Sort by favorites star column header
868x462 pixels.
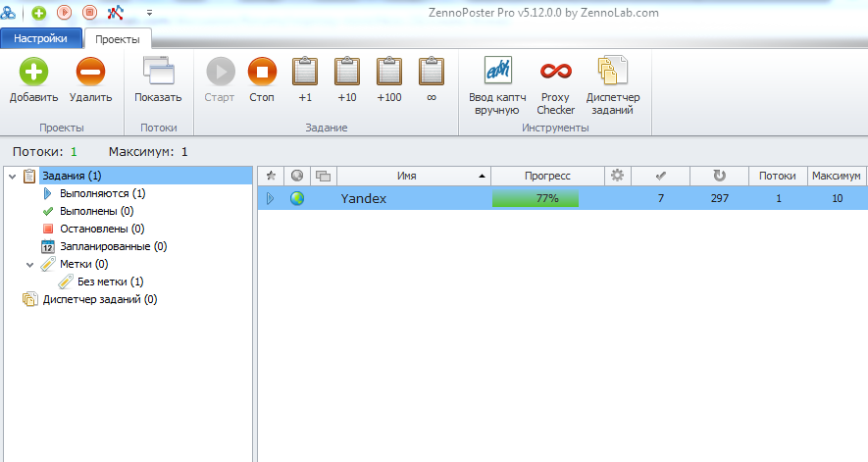(x=271, y=176)
